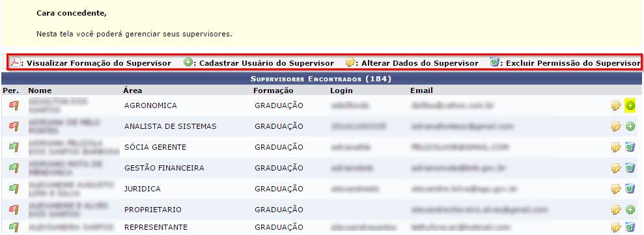Screen dimensions: 644x235
Task: Remove permission for GESTÃO FINANCEIRA supervisor
Action: pyautogui.click(x=630, y=167)
